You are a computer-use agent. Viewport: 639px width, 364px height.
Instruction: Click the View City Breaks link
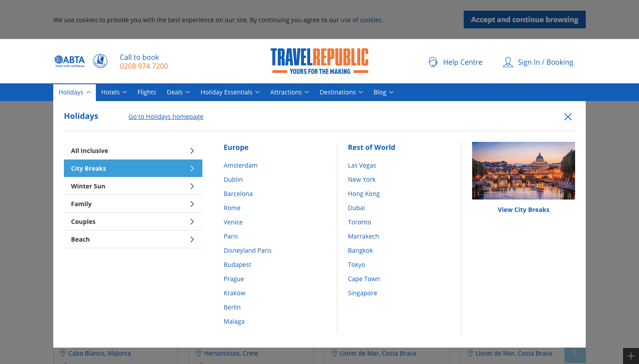[524, 210]
